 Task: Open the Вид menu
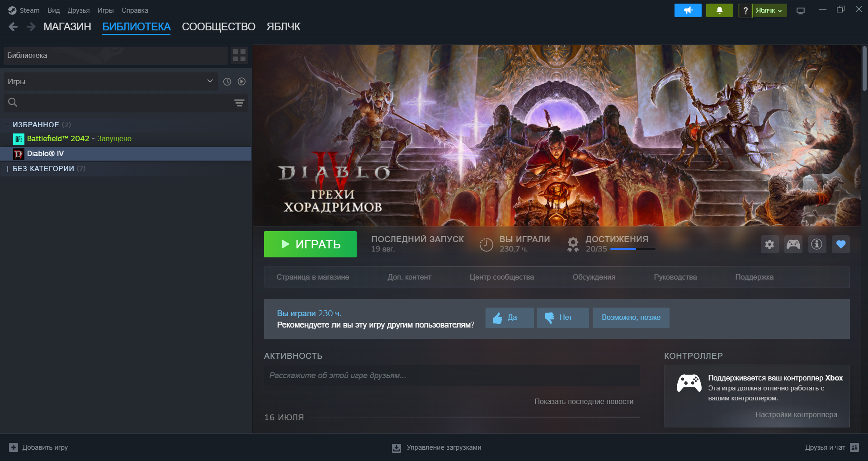(53, 10)
